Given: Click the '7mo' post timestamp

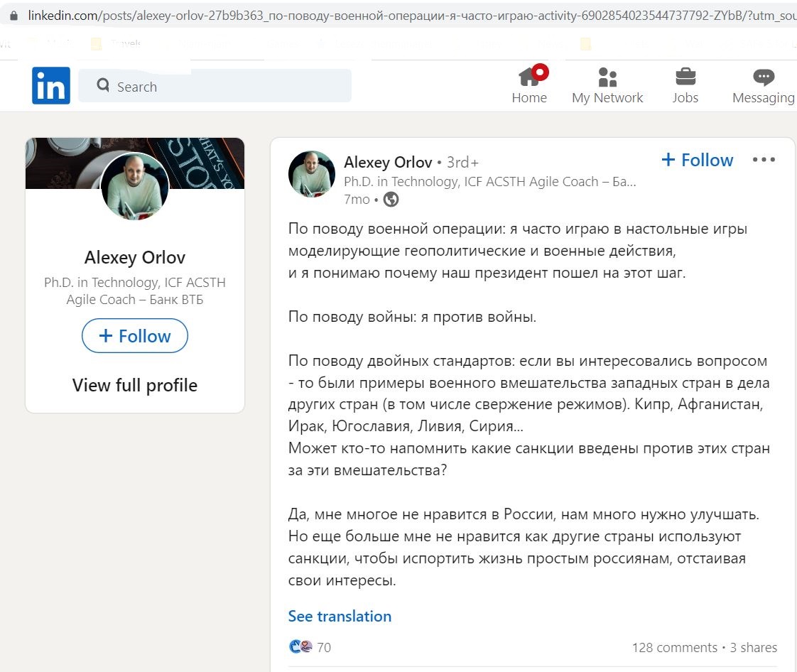Looking at the screenshot, I should [357, 200].
